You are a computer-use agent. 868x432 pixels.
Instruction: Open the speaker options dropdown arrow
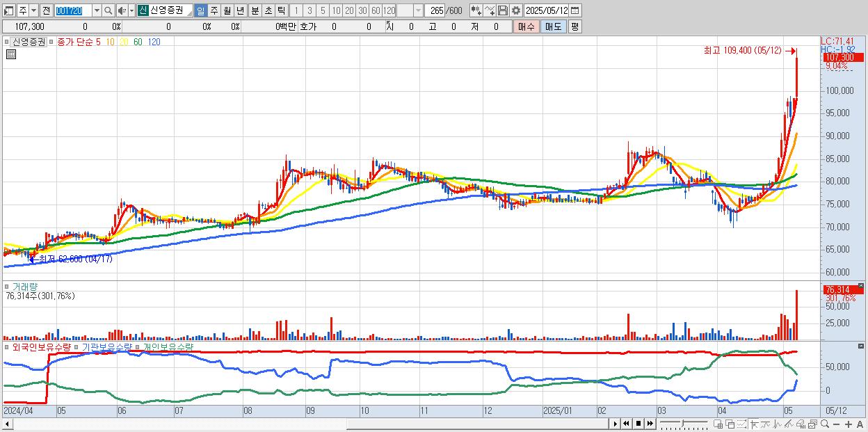pos(131,11)
